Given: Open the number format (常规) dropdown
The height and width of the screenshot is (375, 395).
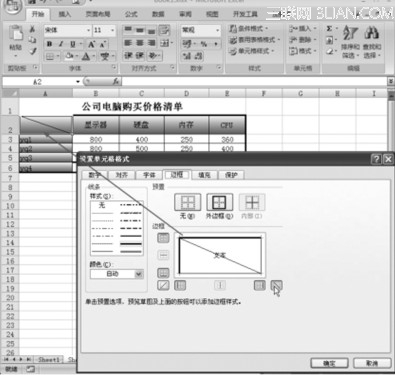Looking at the screenshot, I should coord(217,30).
